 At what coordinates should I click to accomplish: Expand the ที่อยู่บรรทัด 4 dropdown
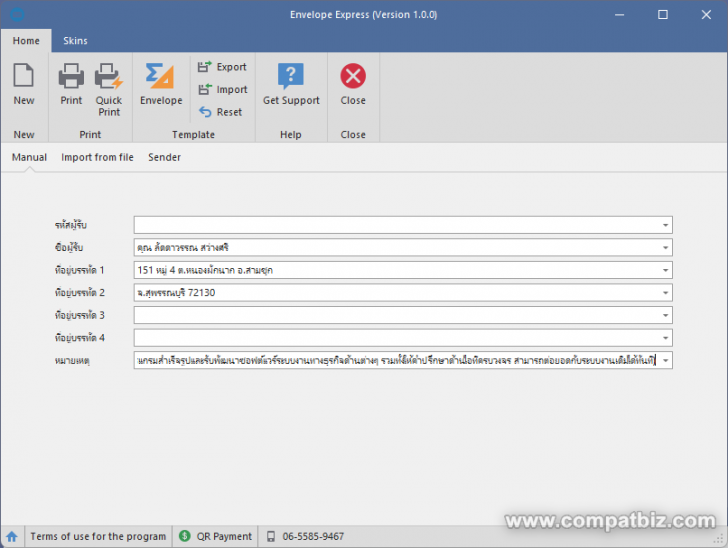click(x=665, y=338)
